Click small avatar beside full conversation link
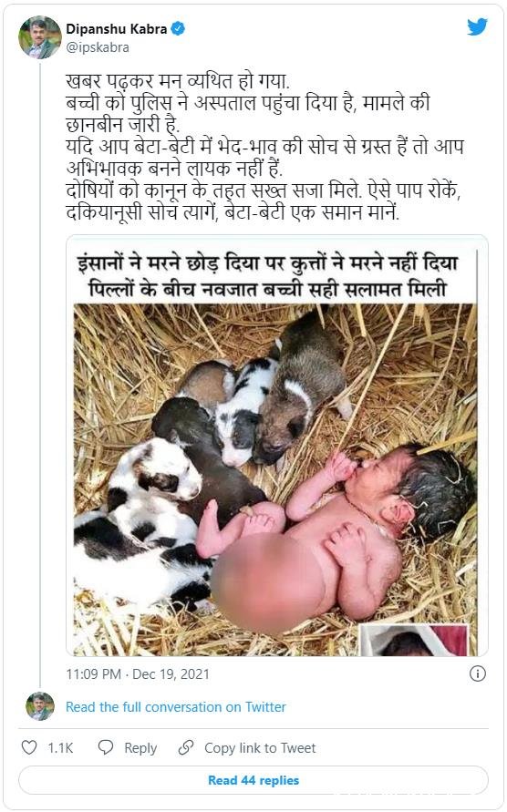Viewport: 507px width, 812px height. pyautogui.click(x=40, y=706)
